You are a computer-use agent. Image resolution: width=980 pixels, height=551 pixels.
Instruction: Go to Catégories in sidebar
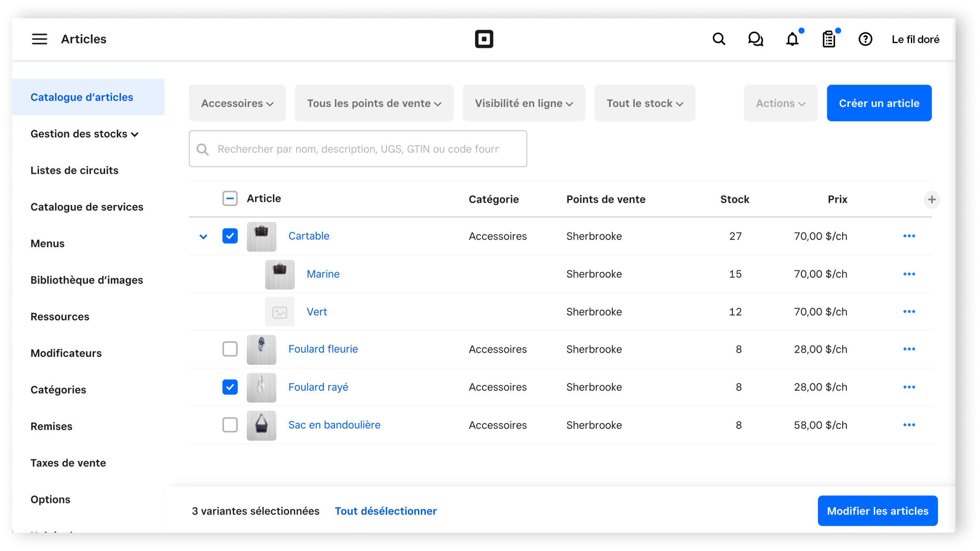[58, 390]
